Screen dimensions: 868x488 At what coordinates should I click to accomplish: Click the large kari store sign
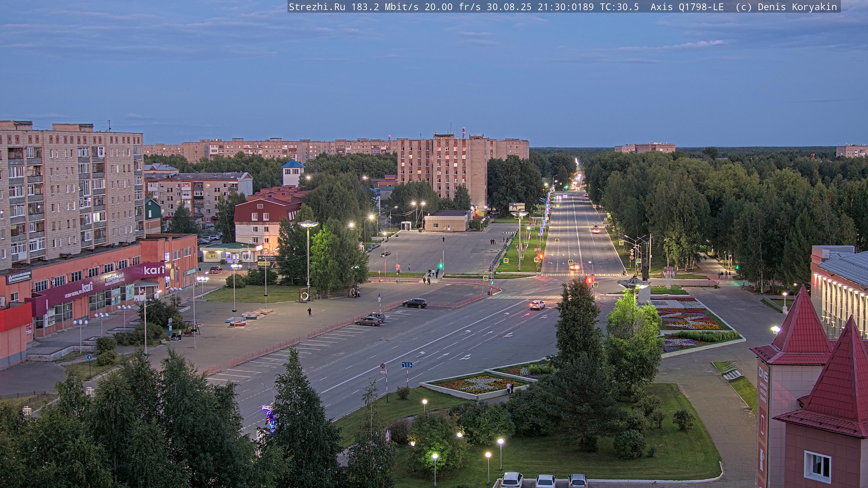(x=154, y=270)
